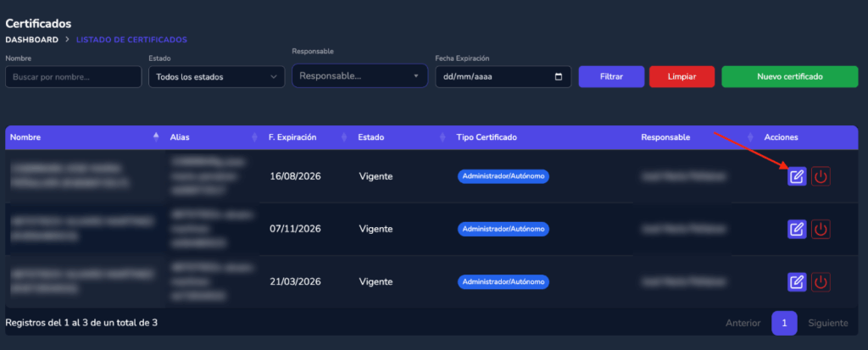
Task: Open the Estado dropdown filter
Action: [x=216, y=77]
